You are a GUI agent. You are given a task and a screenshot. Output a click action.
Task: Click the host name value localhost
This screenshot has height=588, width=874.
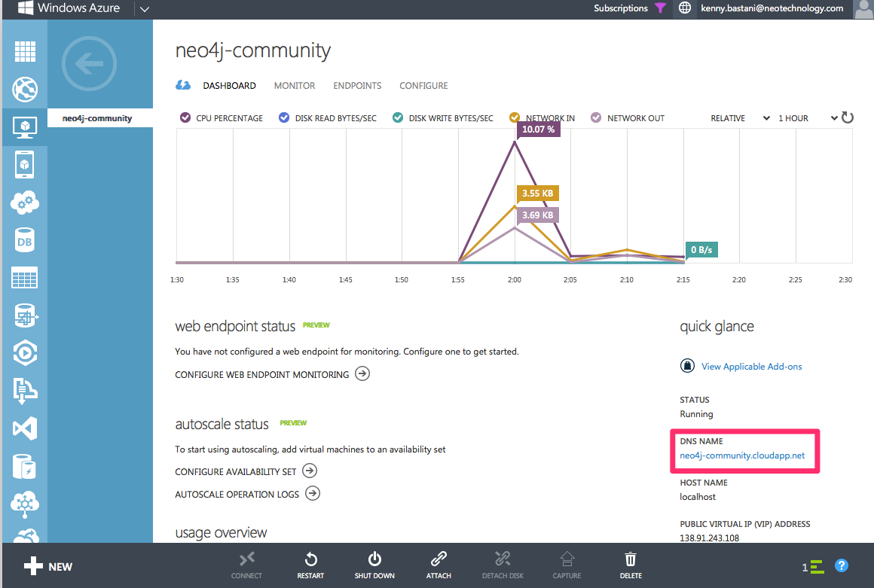(x=698, y=497)
